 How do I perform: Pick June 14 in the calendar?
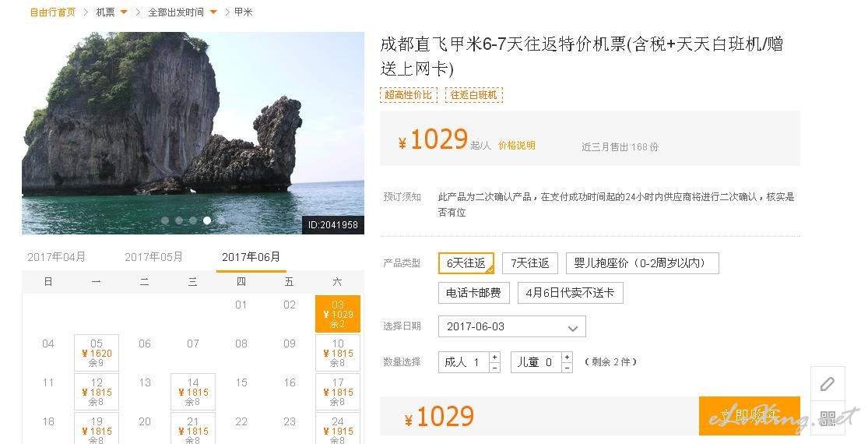tap(192, 391)
